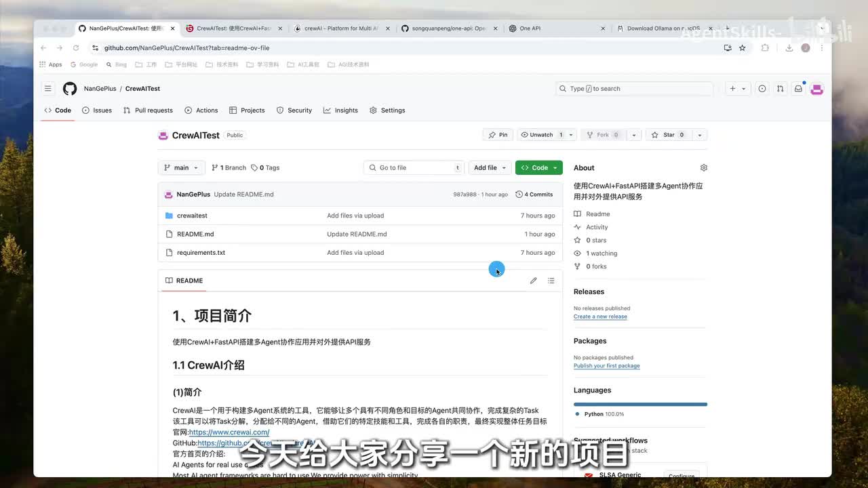
Task: Open the Issues shortcut icon in the header
Action: 762,89
